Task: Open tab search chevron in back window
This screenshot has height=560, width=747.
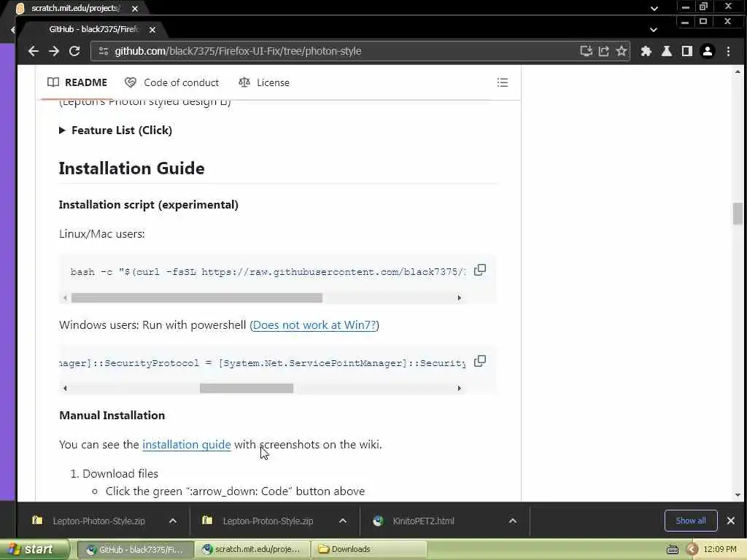Action: [x=654, y=8]
